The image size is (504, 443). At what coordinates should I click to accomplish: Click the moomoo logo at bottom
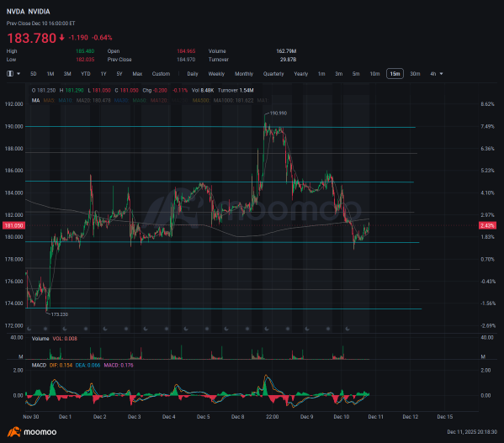tap(32, 432)
